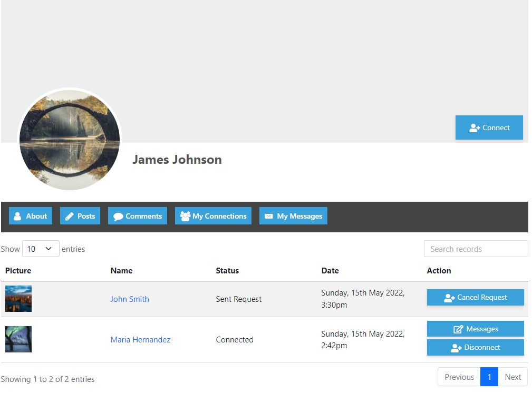Open the My Connections tab
This screenshot has width=532, height=403.
coord(213,216)
